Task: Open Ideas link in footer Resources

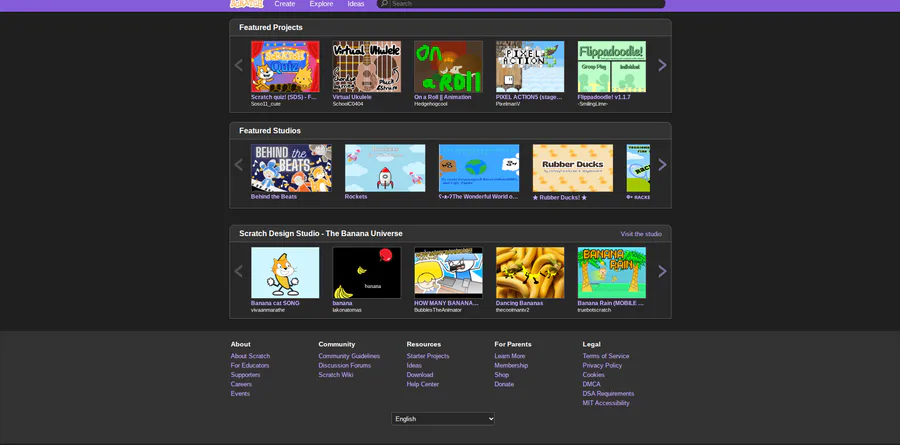Action: (414, 365)
